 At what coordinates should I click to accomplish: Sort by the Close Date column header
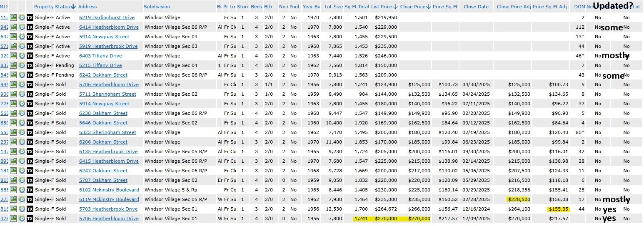click(476, 7)
